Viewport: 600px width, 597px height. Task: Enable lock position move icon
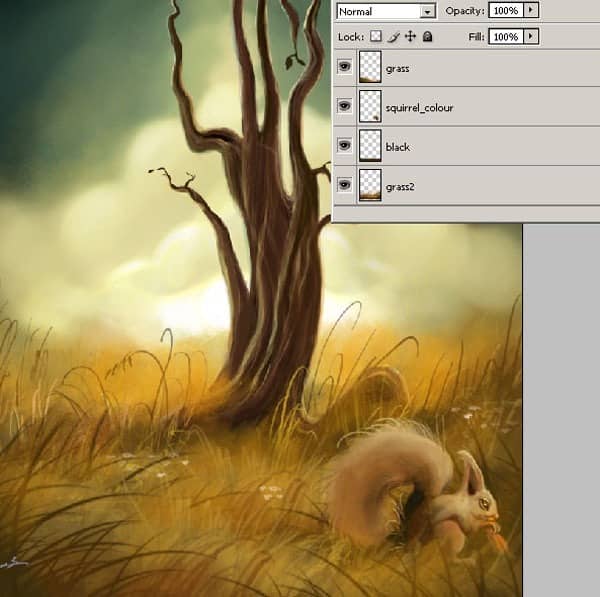point(410,37)
